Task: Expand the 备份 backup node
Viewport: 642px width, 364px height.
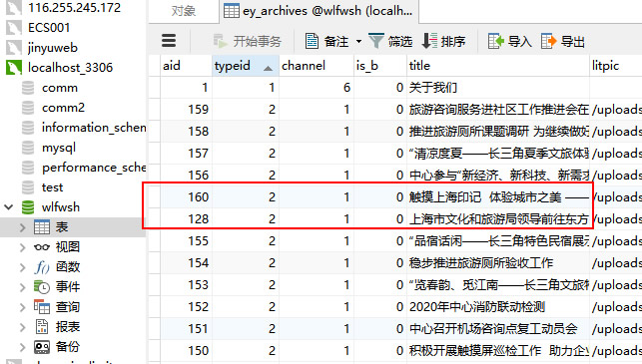Action: [x=23, y=347]
